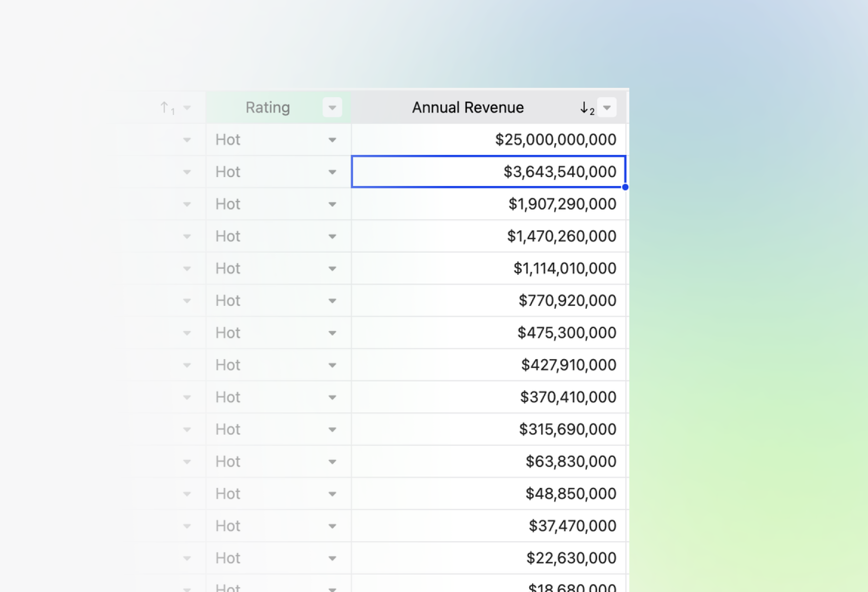Open Rating dropdown in the $25,000,000,000 row
This screenshot has height=592, width=868.
tap(332, 140)
